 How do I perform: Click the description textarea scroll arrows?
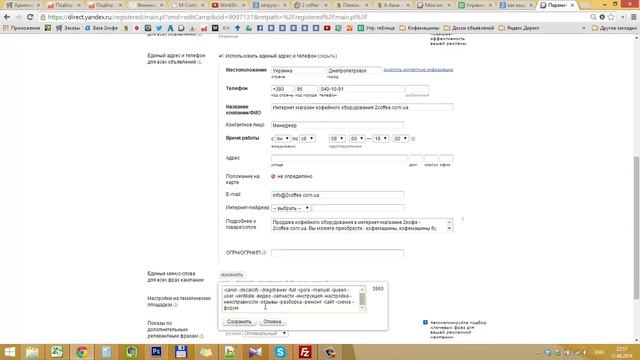point(449,226)
